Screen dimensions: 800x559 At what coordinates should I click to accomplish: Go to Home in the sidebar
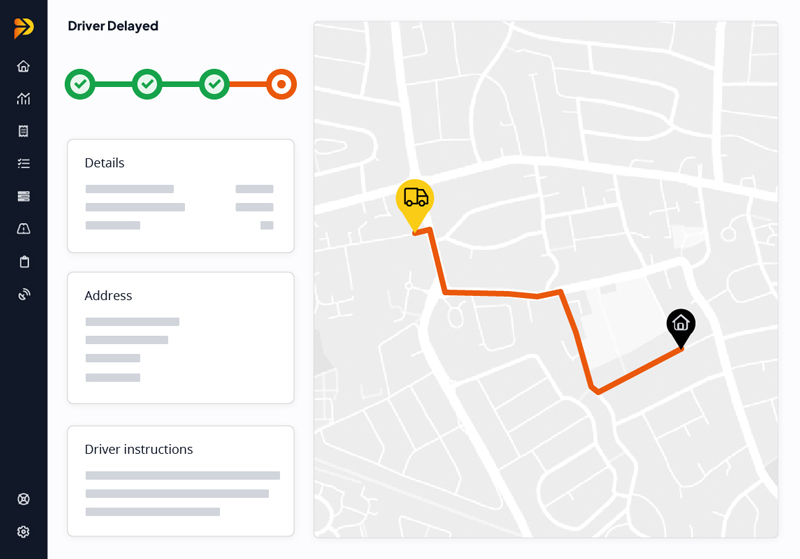[x=24, y=66]
